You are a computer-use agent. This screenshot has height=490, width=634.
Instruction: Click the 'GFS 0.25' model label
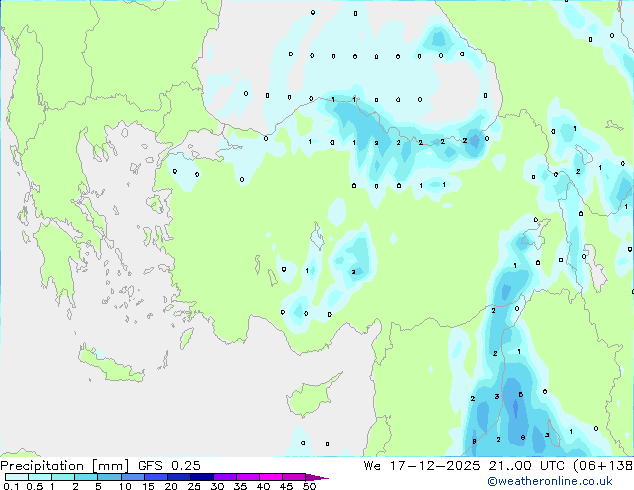coord(169,466)
